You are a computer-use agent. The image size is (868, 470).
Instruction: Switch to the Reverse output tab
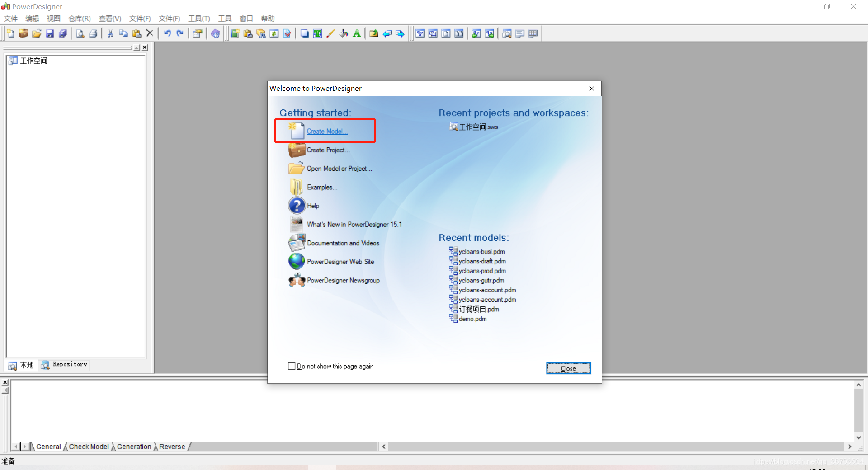[172, 446]
